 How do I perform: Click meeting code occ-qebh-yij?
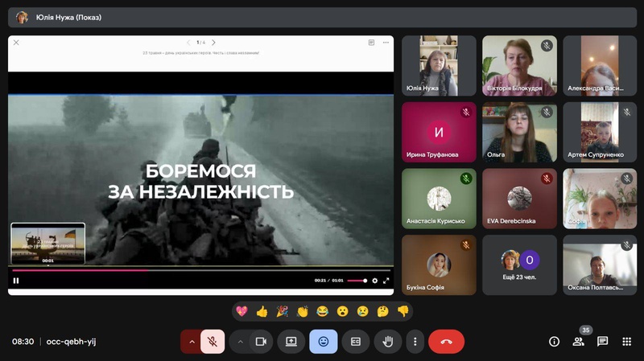pyautogui.click(x=71, y=342)
